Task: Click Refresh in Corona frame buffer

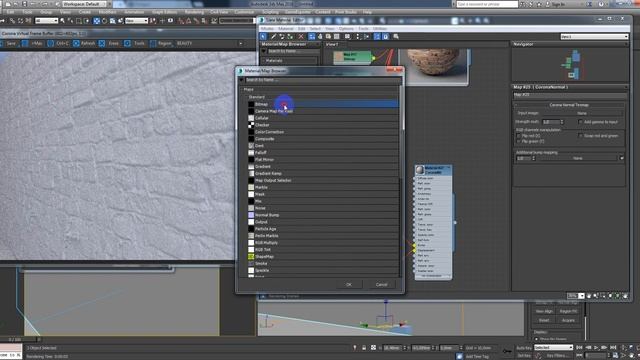Action: [84, 43]
